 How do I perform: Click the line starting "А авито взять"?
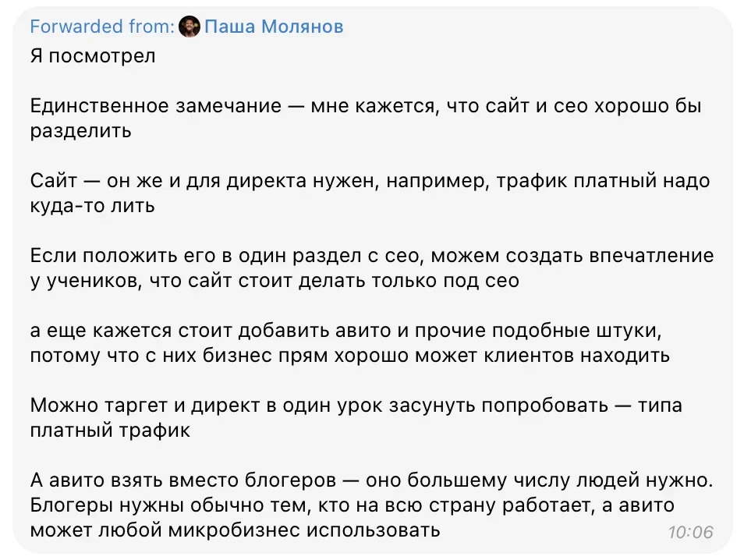(371, 480)
